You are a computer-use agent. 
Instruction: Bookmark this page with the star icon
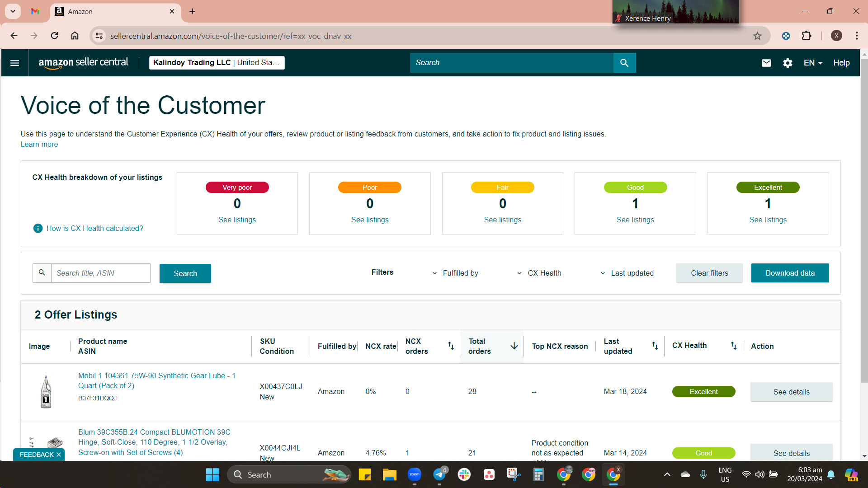click(757, 36)
